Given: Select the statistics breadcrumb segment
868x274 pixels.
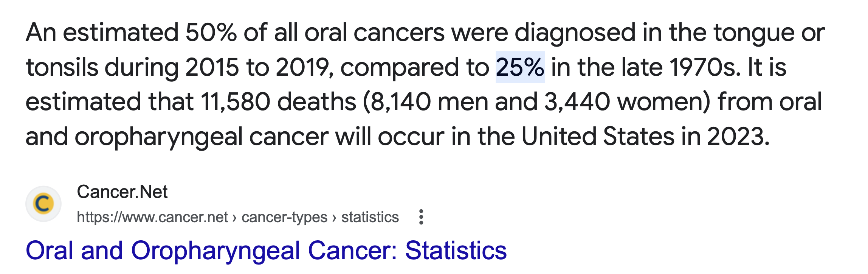Looking at the screenshot, I should point(370,217).
